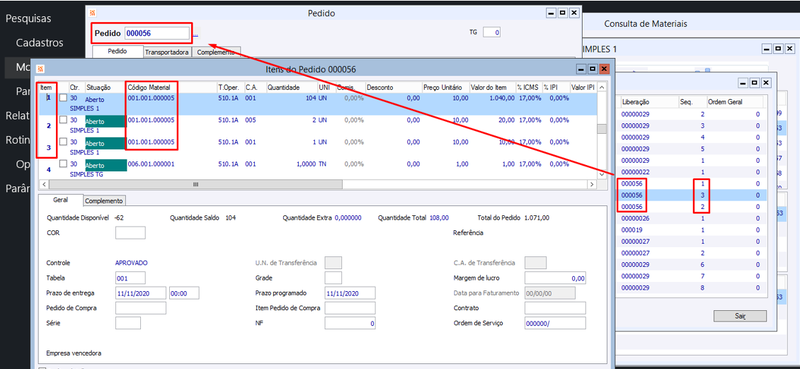Click C.A. cell showing 005
This screenshot has height=369, width=800.
251,120
